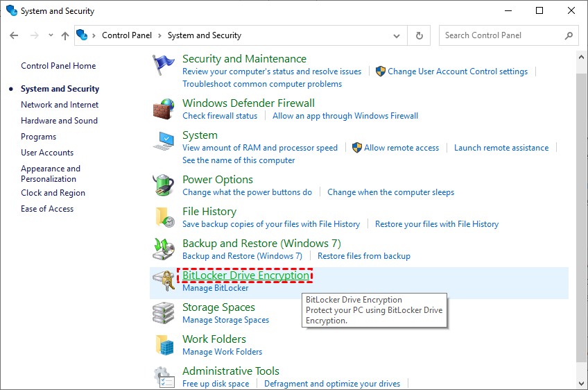The width and height of the screenshot is (588, 390).
Task: Click the Security and Maintenance flag icon
Action: (x=164, y=65)
